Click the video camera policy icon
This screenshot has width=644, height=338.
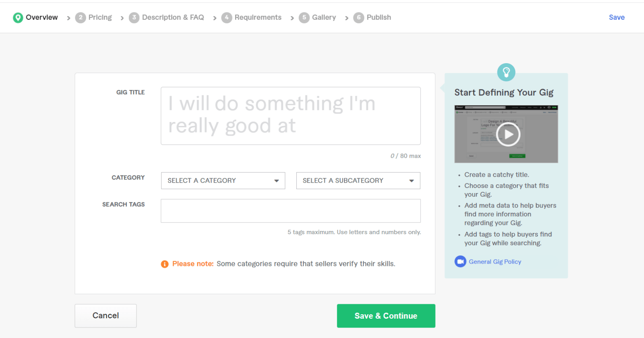pos(460,262)
